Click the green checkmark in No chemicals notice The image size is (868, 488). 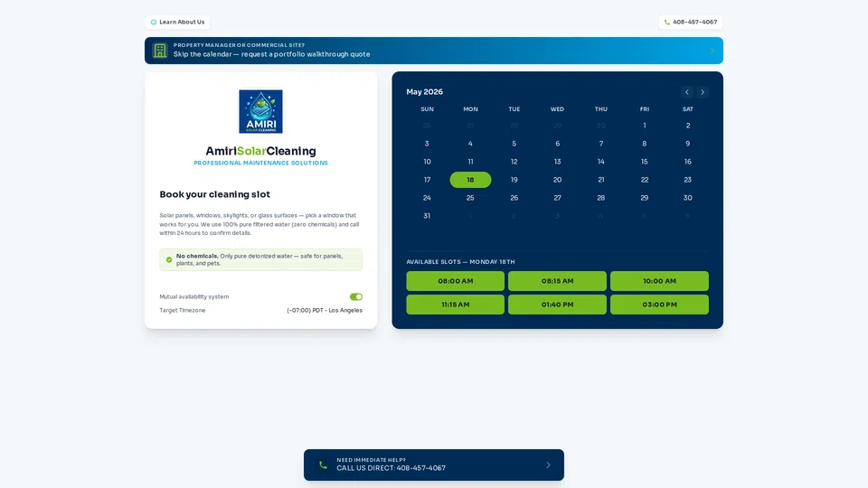point(169,259)
